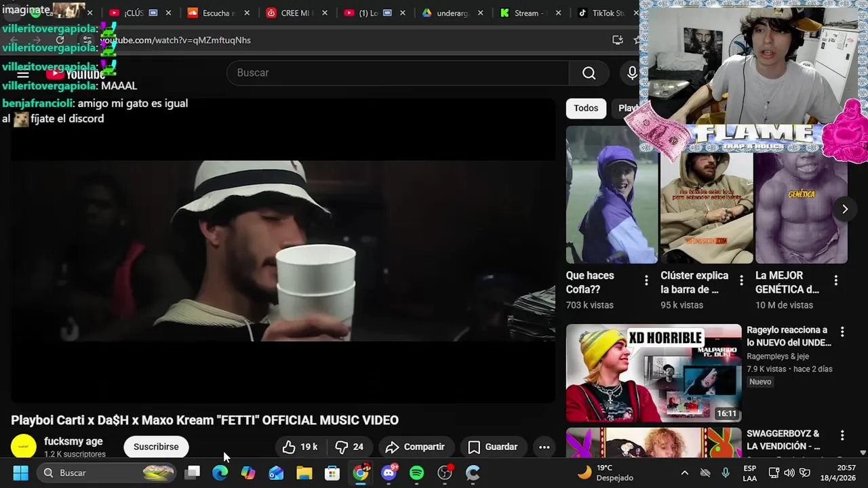This screenshot has width=868, height=488.
Task: Open Discord from the taskbar
Action: (389, 472)
